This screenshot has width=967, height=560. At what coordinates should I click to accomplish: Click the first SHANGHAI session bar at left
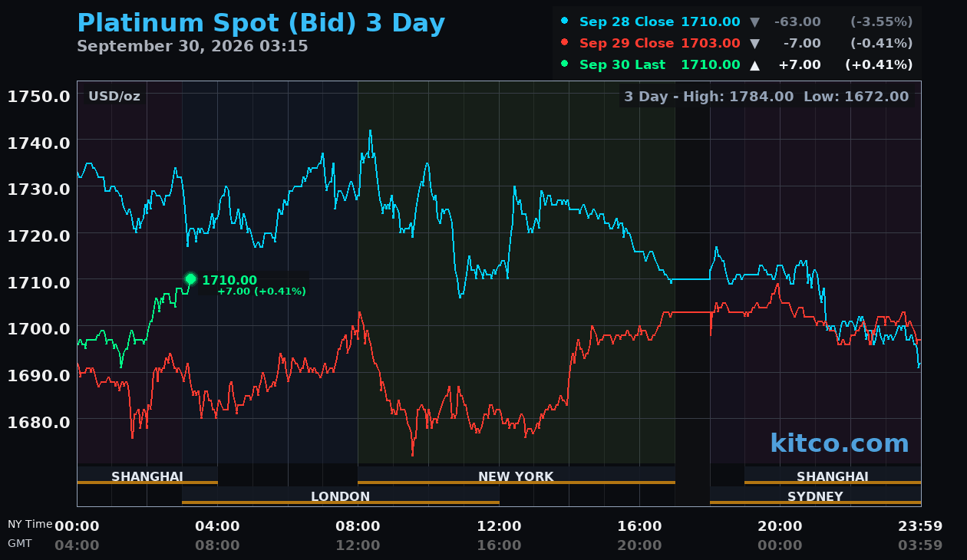pyautogui.click(x=147, y=476)
